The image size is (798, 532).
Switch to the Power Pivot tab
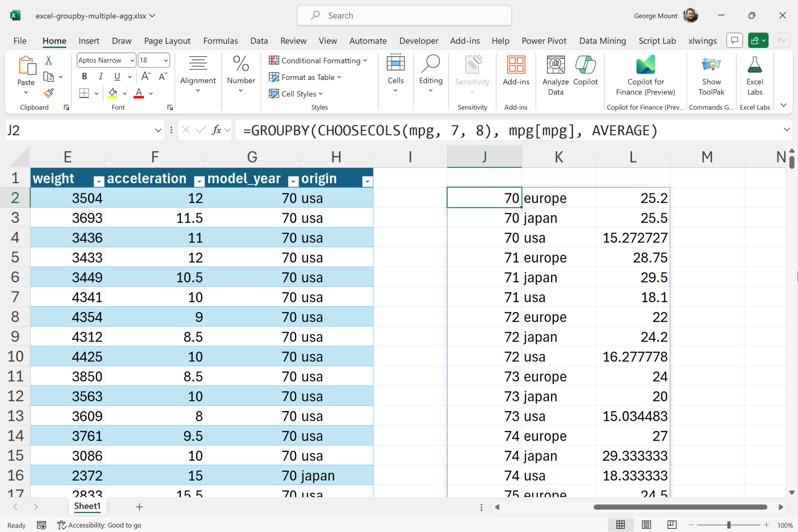pyautogui.click(x=544, y=41)
